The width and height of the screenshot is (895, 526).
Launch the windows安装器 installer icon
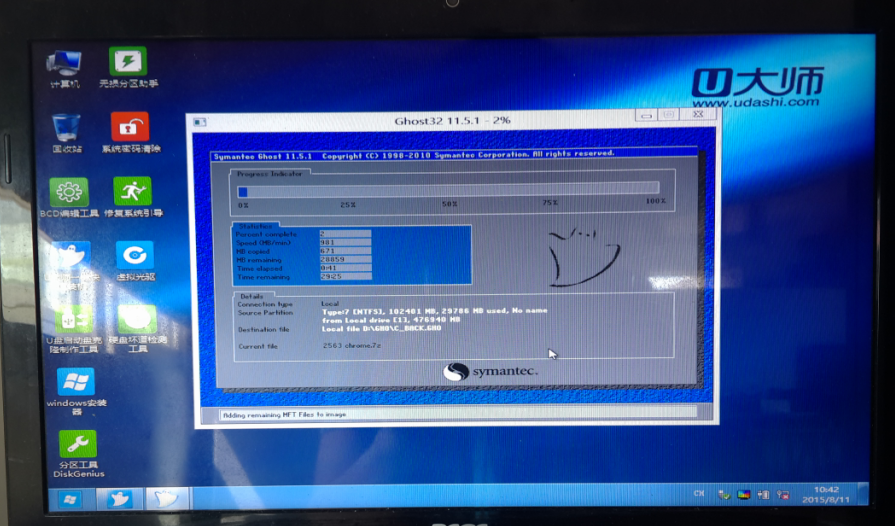[76, 382]
